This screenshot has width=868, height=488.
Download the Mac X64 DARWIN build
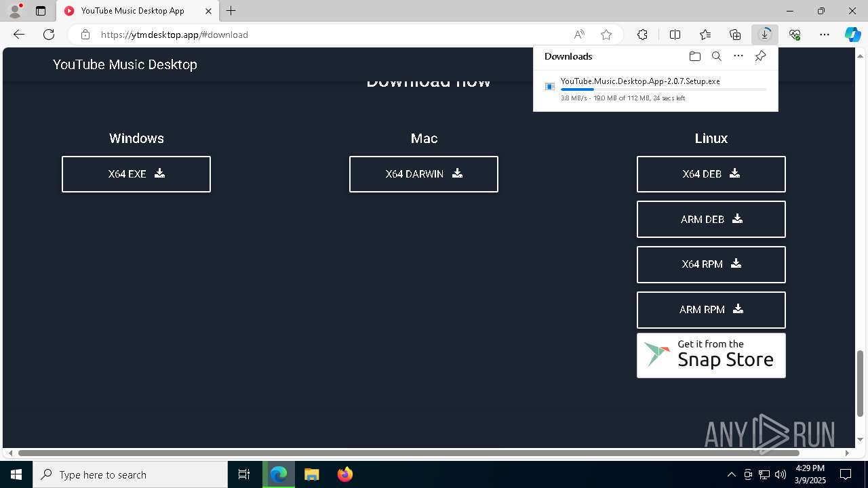point(424,174)
